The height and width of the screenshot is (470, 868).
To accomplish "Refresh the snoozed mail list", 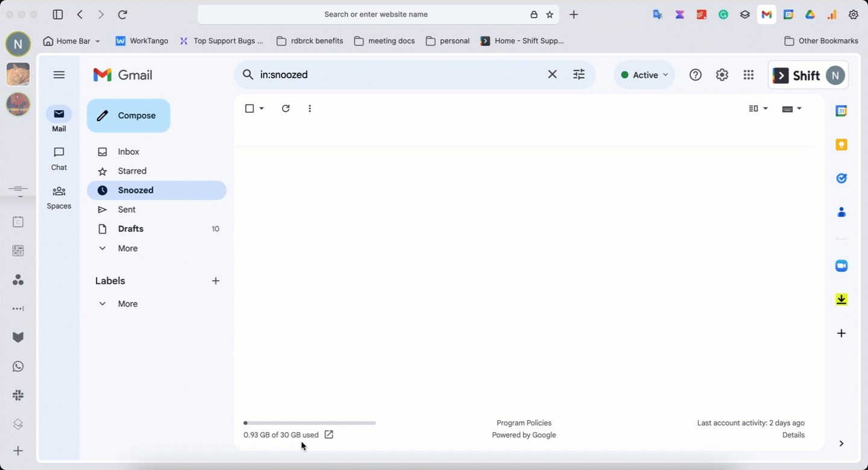I will [286, 108].
